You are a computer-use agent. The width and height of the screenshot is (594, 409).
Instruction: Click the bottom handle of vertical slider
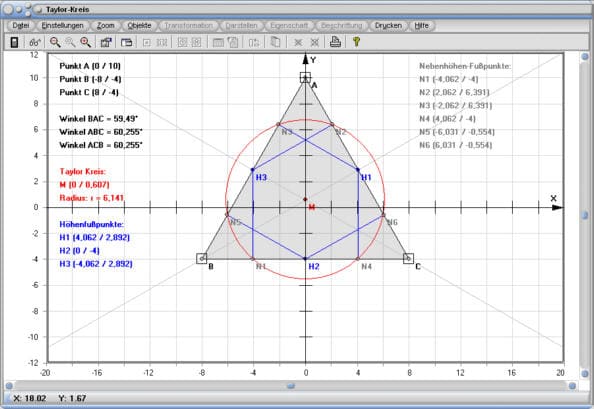tap(585, 373)
